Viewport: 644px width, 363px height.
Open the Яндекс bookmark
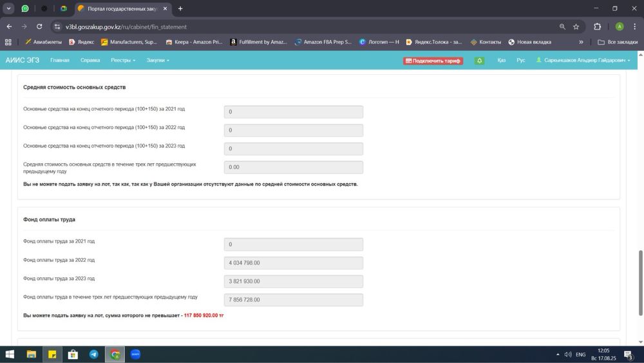click(81, 42)
